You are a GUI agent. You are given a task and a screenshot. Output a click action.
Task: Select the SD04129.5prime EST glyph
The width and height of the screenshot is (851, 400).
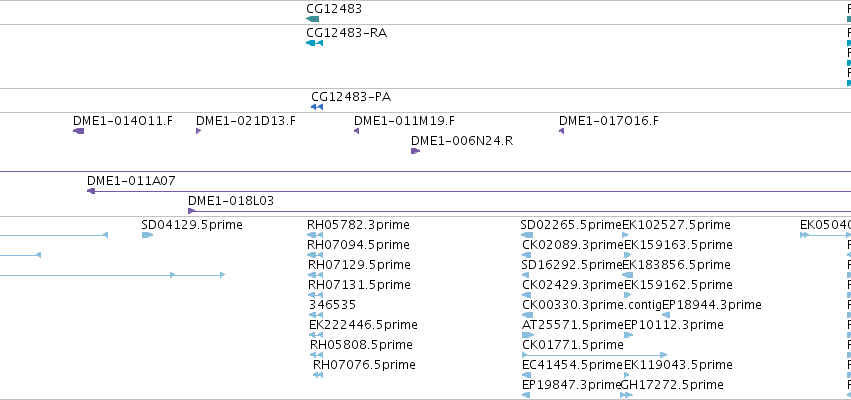coord(148,235)
